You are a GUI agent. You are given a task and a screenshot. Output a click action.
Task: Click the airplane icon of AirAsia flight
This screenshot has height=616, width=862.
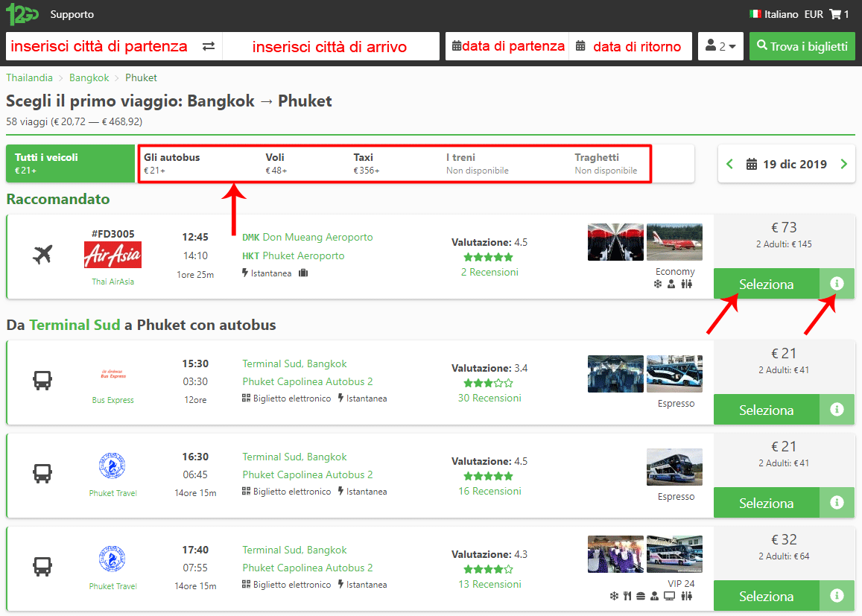42,255
